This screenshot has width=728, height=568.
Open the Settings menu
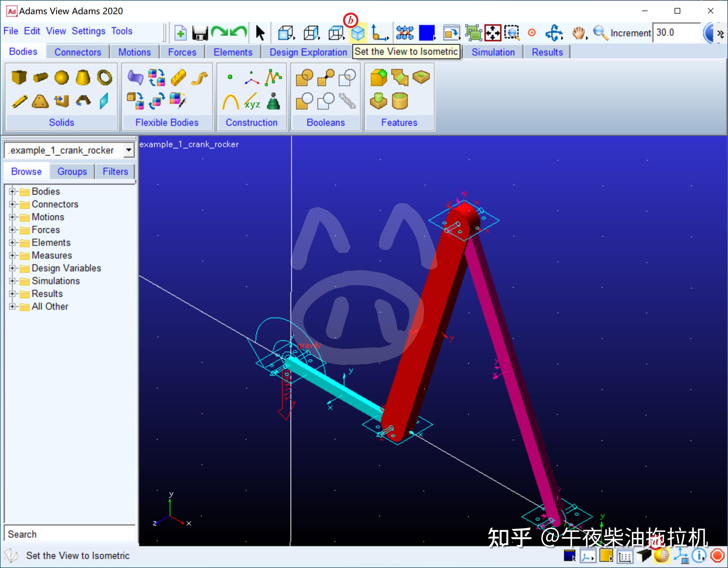coord(88,31)
